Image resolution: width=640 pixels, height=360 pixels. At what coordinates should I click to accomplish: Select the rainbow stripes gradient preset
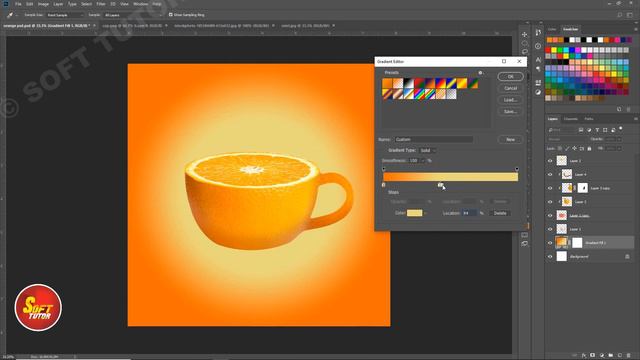(x=419, y=94)
